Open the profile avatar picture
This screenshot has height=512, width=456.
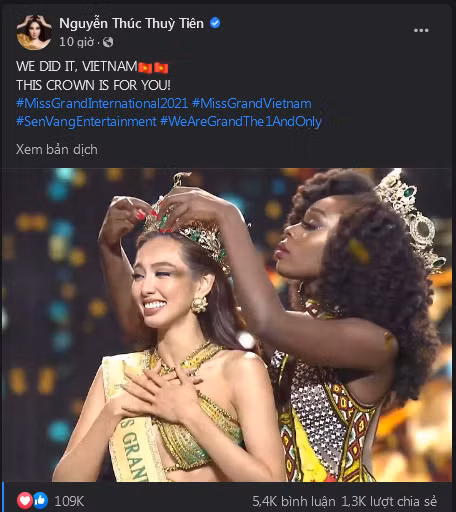pyautogui.click(x=34, y=32)
